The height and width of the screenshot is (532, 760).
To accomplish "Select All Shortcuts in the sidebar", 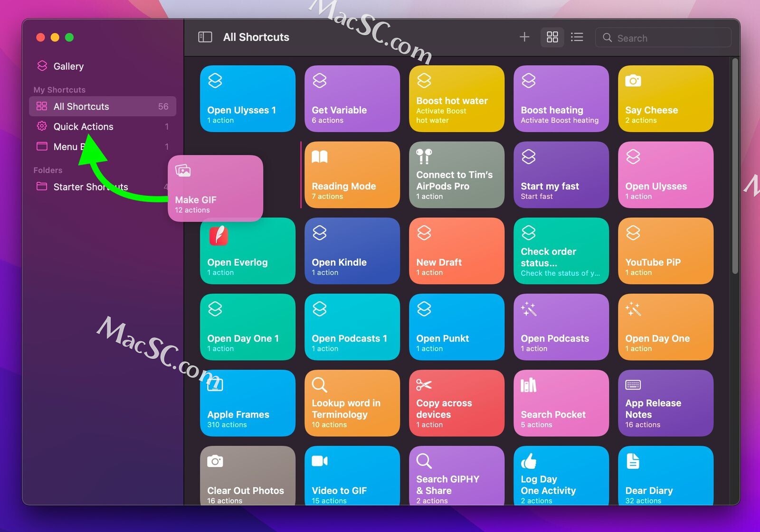I will 103,106.
